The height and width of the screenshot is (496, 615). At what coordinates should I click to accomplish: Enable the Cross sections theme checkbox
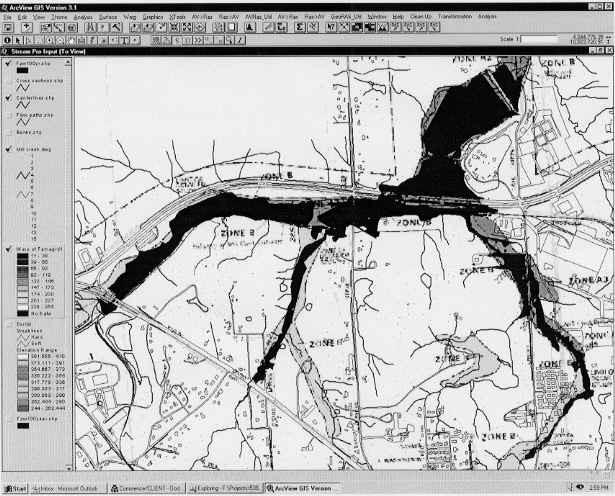[8, 81]
